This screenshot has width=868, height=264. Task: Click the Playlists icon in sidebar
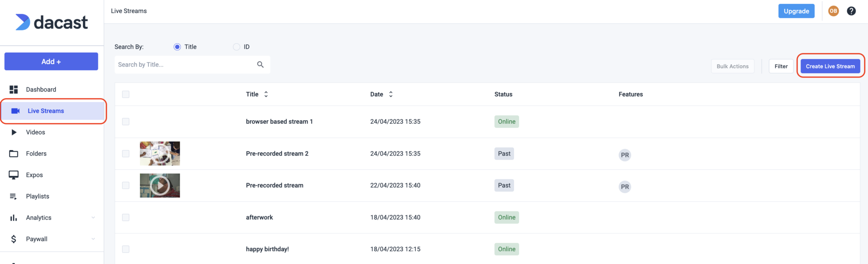[14, 196]
